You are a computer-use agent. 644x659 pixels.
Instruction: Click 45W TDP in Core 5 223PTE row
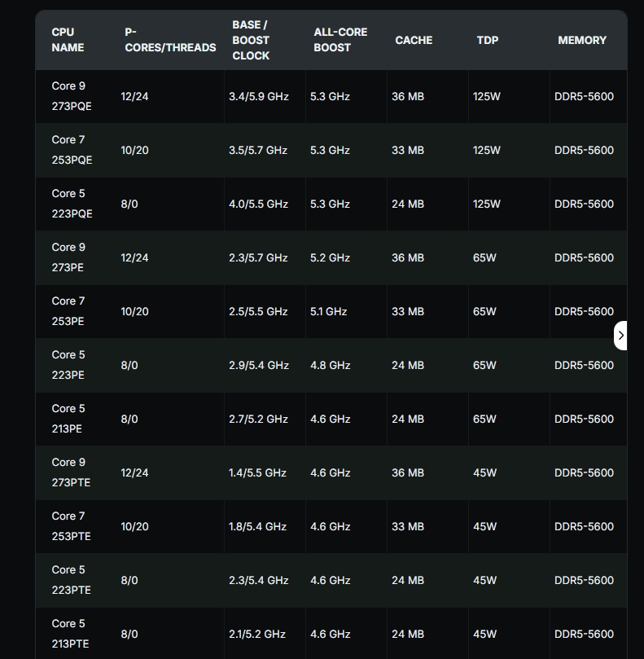(x=484, y=581)
